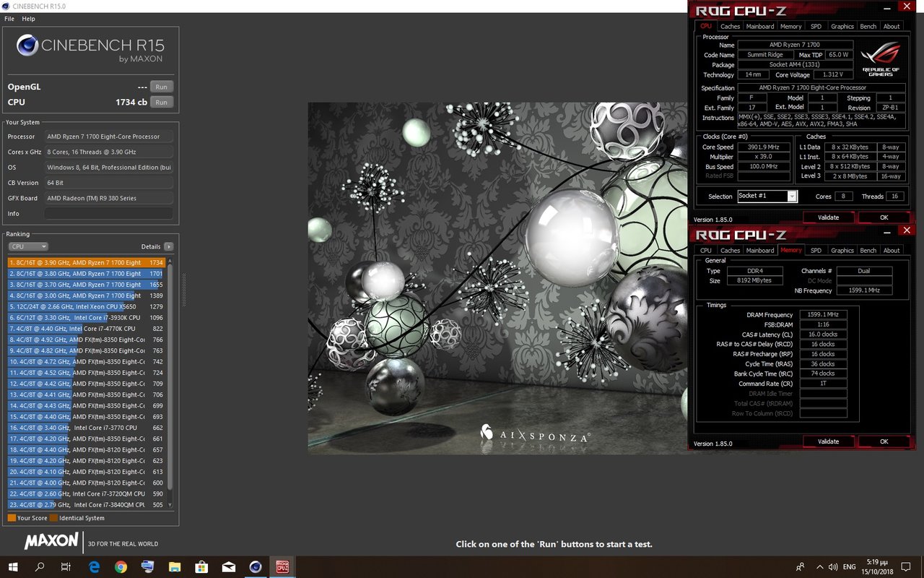Viewport: 924px width, 578px height.
Task: Select ranking row 7 Intel Core i7-4770K
Action: pyautogui.click(x=87, y=329)
